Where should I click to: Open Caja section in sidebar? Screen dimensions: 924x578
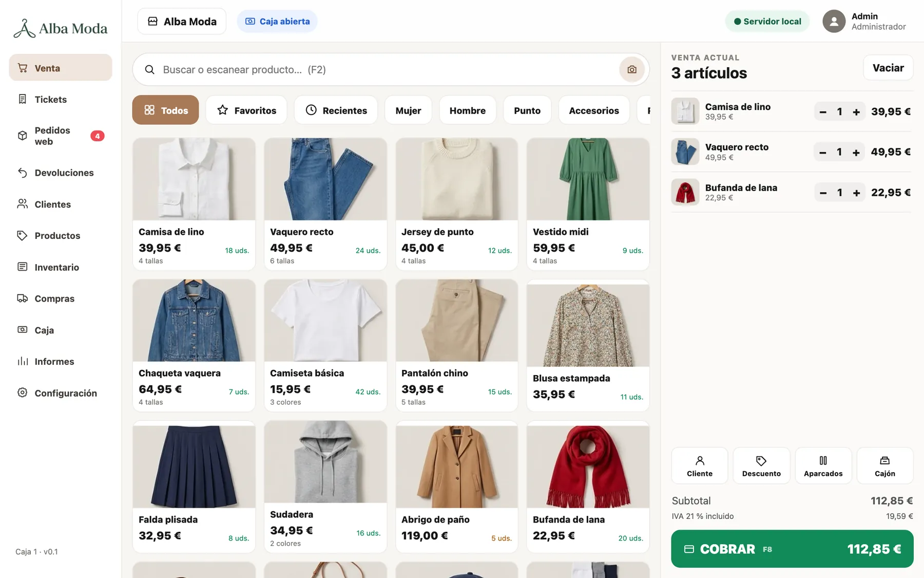pyautogui.click(x=61, y=330)
